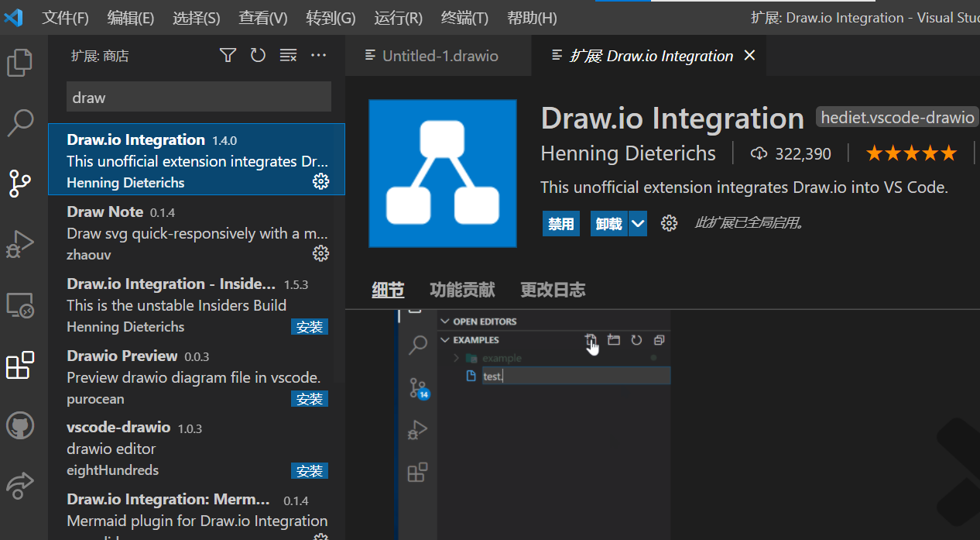This screenshot has height=540, width=980.
Task: Open the Search icon in the activity bar
Action: (20, 122)
